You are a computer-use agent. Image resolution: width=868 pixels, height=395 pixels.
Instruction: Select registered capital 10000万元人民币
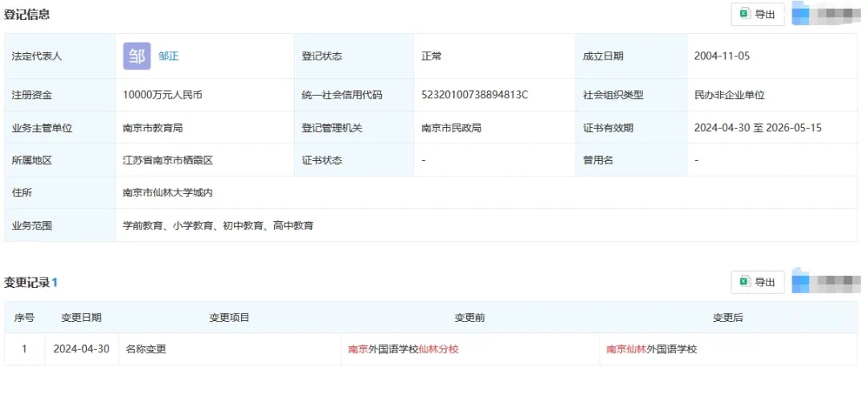click(x=162, y=95)
